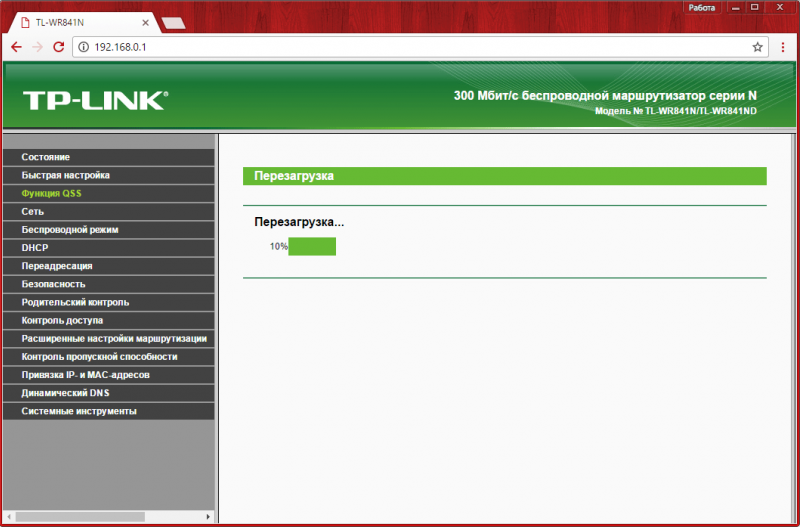
Task: Go back to the previous page
Action: point(16,47)
